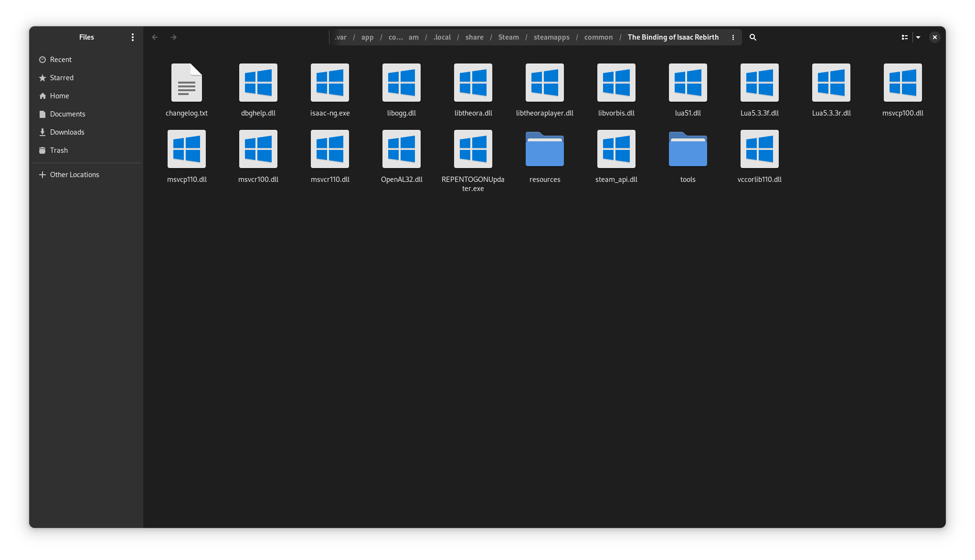Select the msvcr100.dll file icon

pos(258,149)
